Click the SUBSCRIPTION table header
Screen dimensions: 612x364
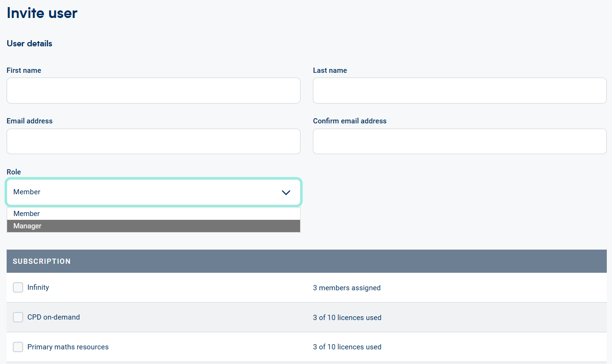[42, 261]
